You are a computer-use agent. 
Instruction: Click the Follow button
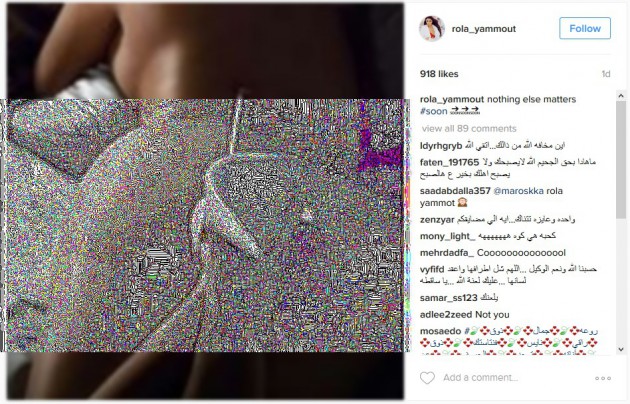585,28
